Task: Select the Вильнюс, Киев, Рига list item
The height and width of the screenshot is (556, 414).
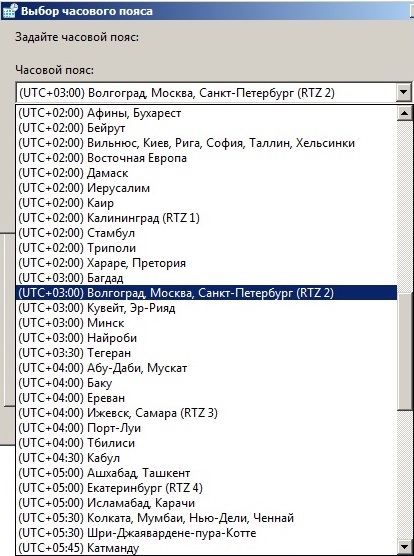Action: (x=206, y=143)
